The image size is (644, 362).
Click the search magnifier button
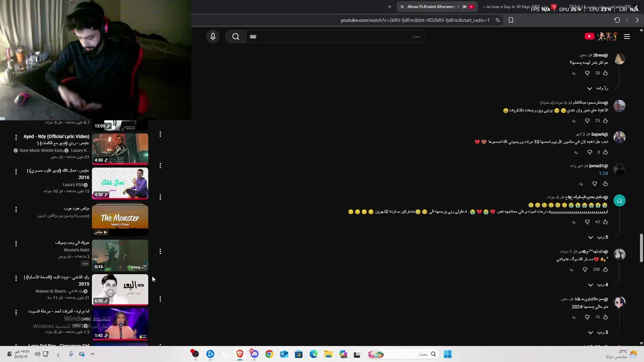tap(235, 36)
